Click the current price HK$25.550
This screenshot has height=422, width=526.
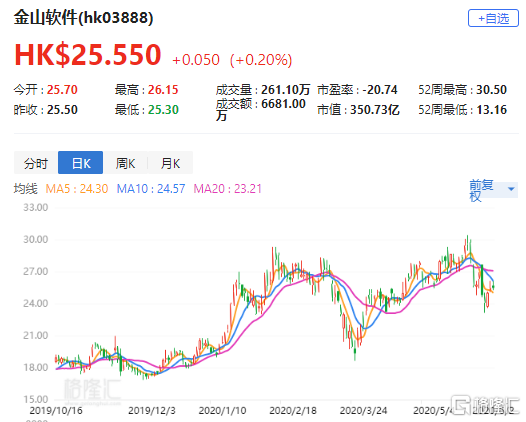(88, 54)
